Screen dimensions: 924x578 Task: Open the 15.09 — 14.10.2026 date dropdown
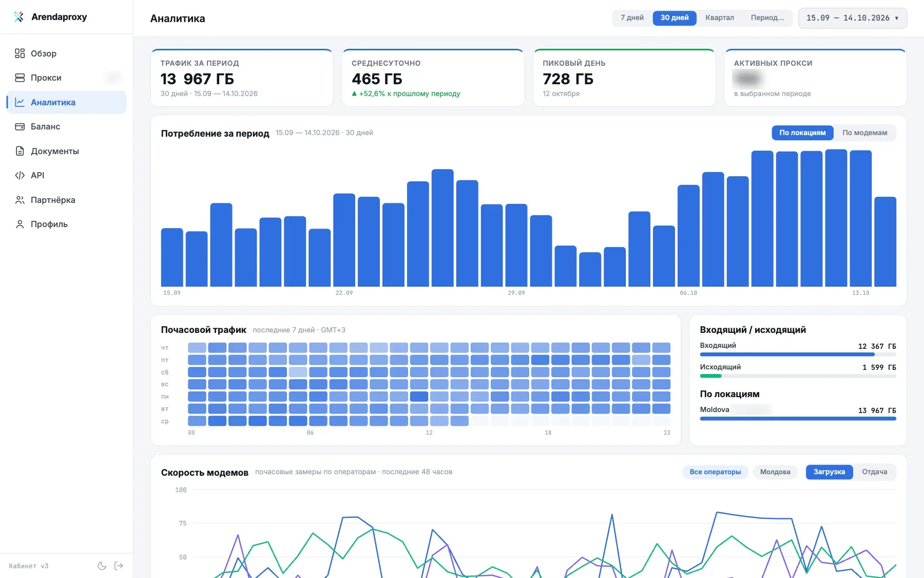(x=852, y=18)
